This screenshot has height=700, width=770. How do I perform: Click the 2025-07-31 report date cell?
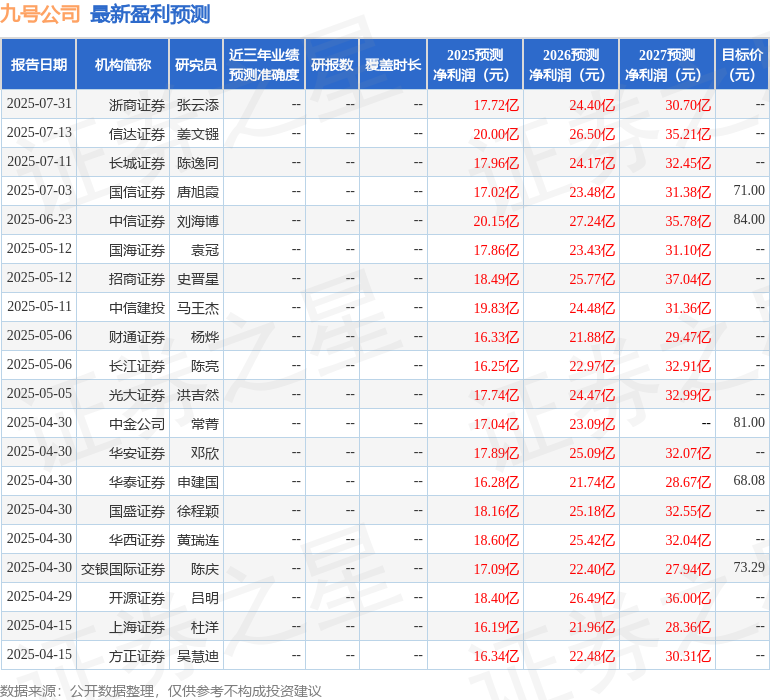click(x=39, y=104)
